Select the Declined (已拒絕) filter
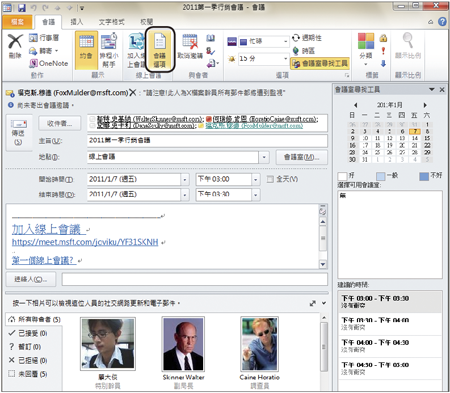The height and width of the screenshot is (393, 450). 28,360
